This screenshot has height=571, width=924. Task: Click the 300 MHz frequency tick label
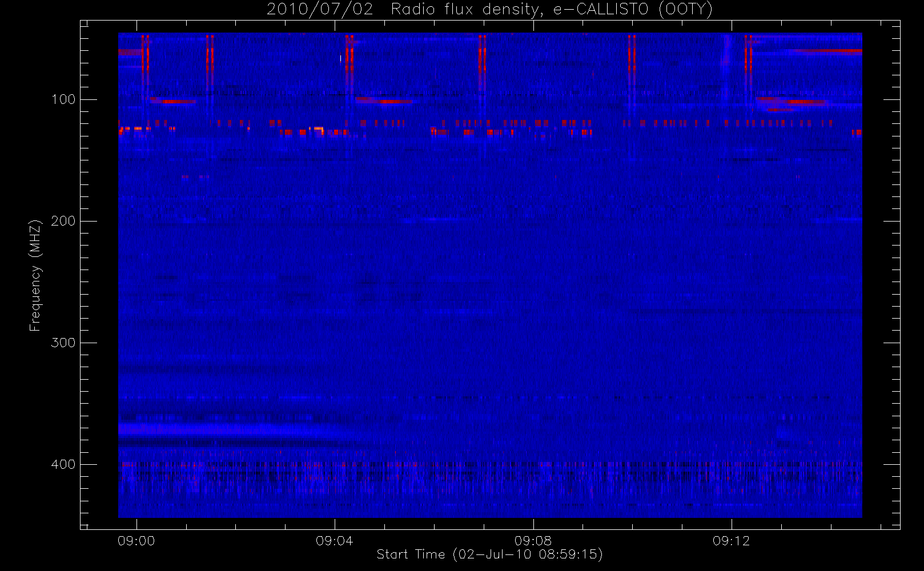(x=63, y=343)
